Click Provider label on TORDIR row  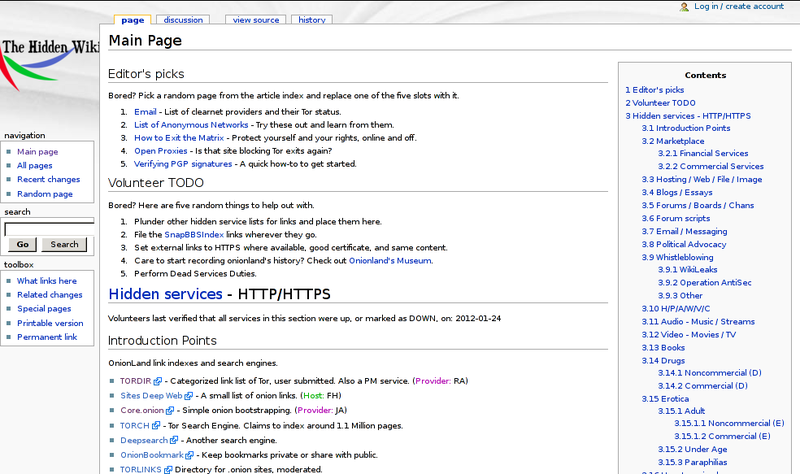pos(433,381)
